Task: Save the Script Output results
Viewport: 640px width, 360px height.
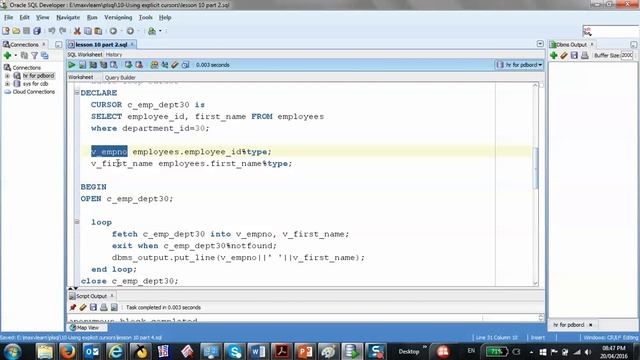Action: click(x=93, y=307)
